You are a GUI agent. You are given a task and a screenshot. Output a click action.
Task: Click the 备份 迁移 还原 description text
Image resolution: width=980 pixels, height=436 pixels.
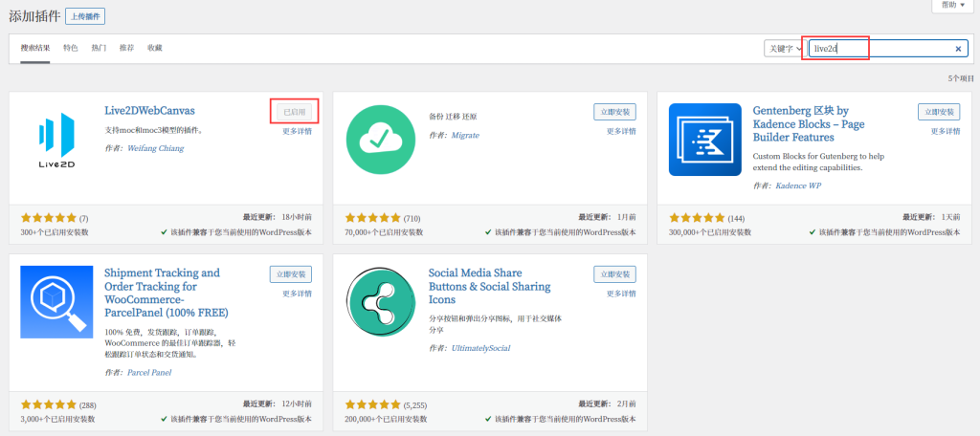click(453, 117)
